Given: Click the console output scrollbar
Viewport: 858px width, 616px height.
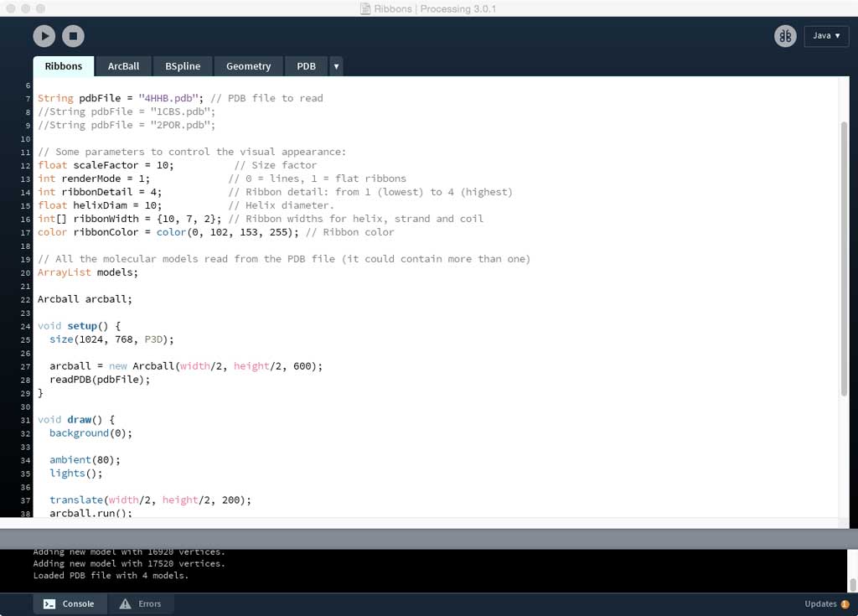Looking at the screenshot, I should point(852,584).
